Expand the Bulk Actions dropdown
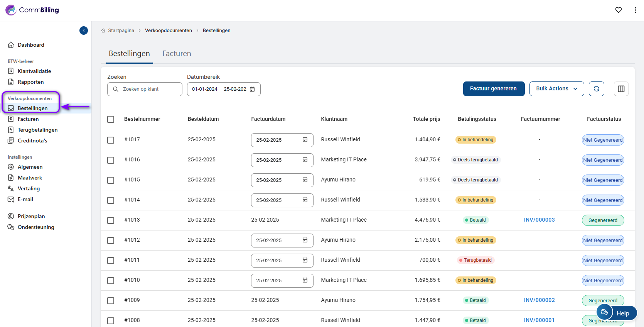Screen dimensions: 644x327 [x=556, y=89]
